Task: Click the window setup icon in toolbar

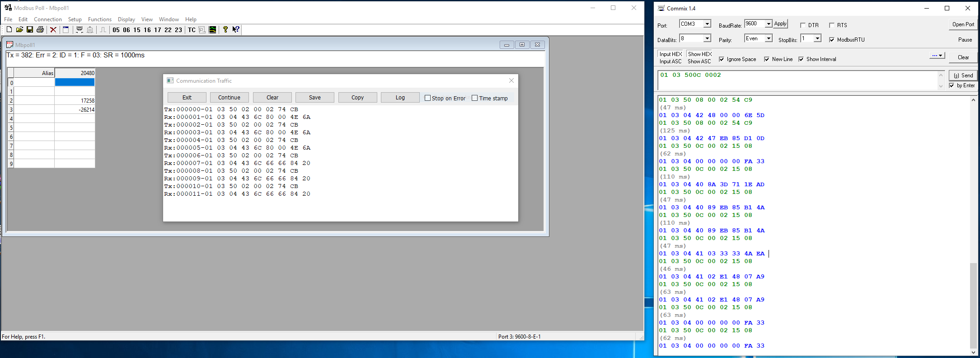Action: [x=66, y=30]
